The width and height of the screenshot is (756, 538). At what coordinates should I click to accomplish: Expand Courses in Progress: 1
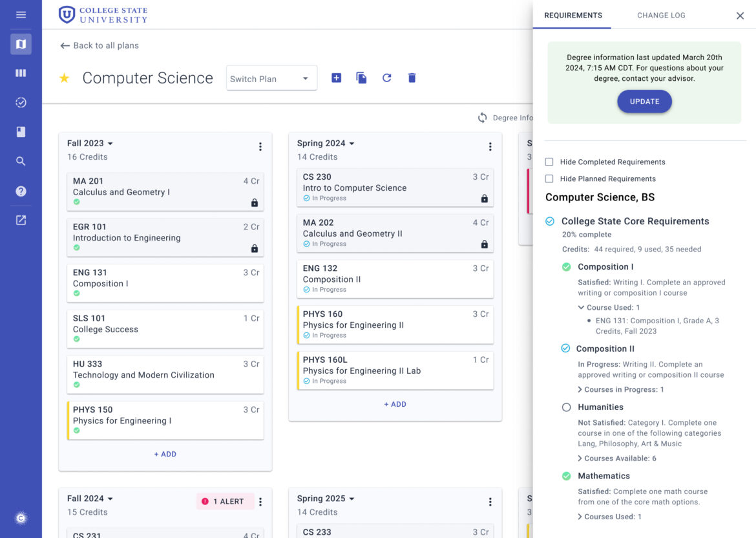[x=621, y=389]
